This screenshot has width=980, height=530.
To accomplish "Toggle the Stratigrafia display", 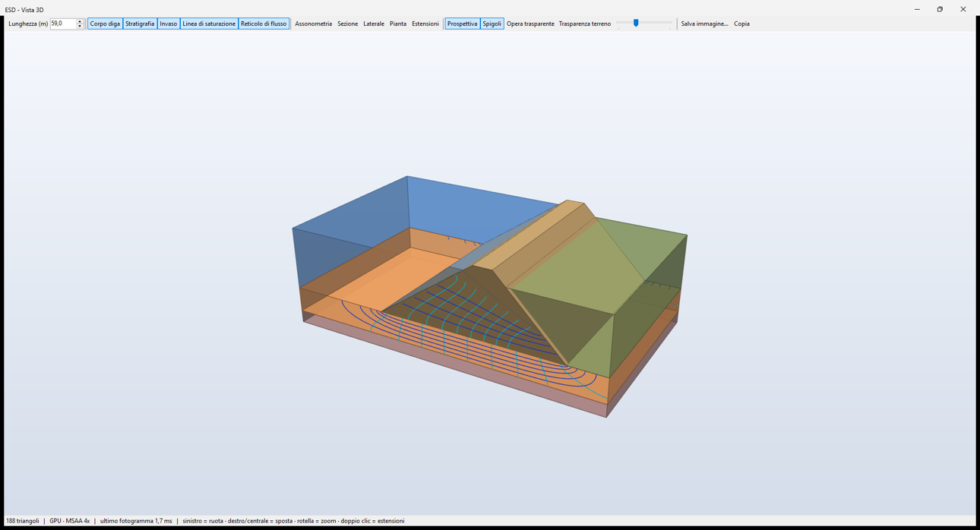I will [x=140, y=24].
